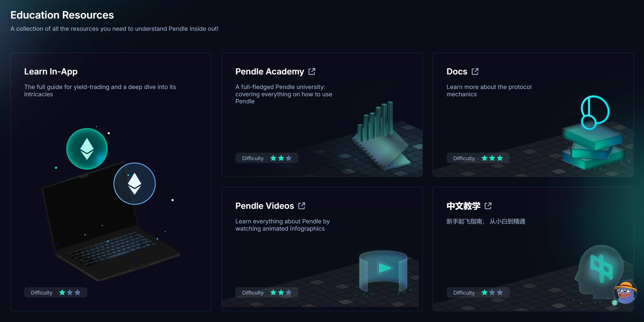Click Difficulty badge on Learn In-App card

point(56,292)
